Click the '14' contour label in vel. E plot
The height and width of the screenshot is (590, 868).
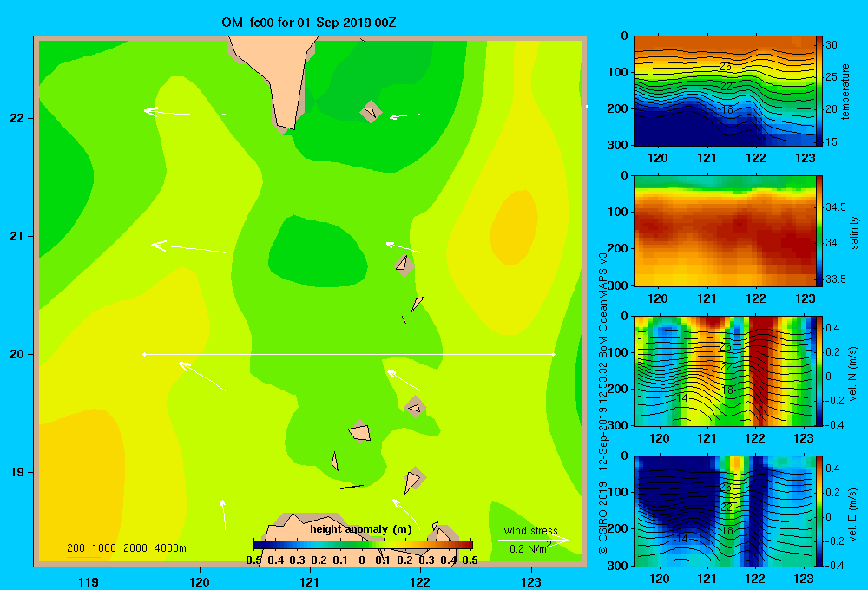[x=682, y=539]
